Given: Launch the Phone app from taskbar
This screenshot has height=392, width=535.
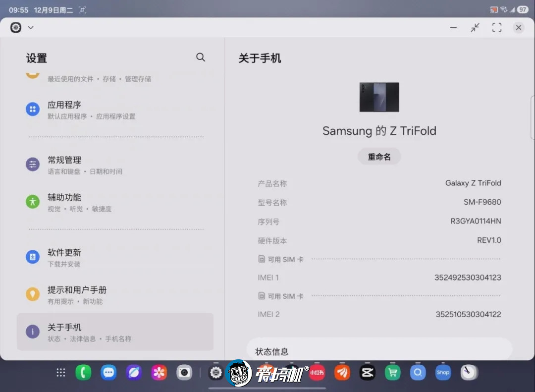Looking at the screenshot, I should pyautogui.click(x=83, y=373).
